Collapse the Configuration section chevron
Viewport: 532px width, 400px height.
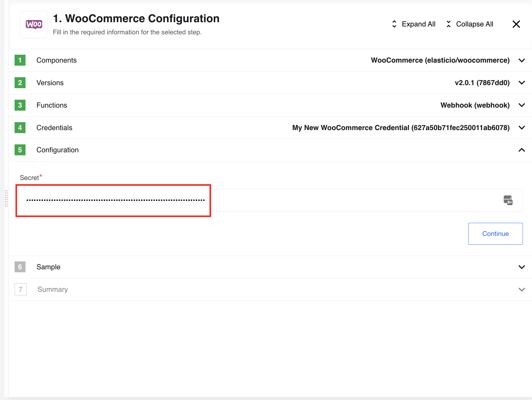(x=522, y=150)
